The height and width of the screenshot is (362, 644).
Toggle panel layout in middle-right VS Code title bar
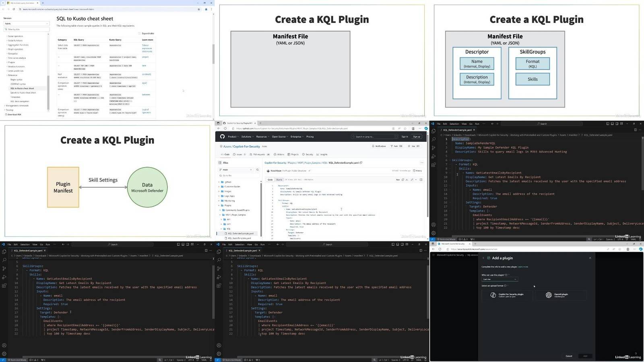tap(612, 124)
